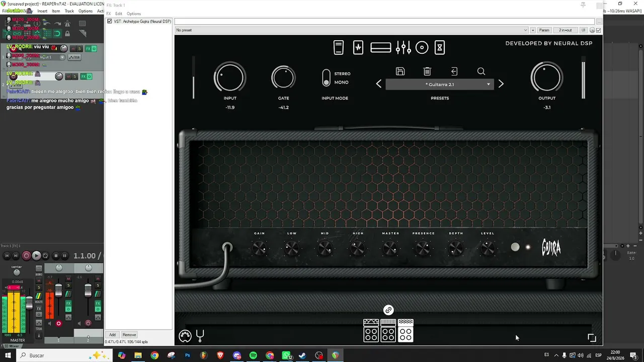Open the FX menu in the FX window

tap(108, 14)
